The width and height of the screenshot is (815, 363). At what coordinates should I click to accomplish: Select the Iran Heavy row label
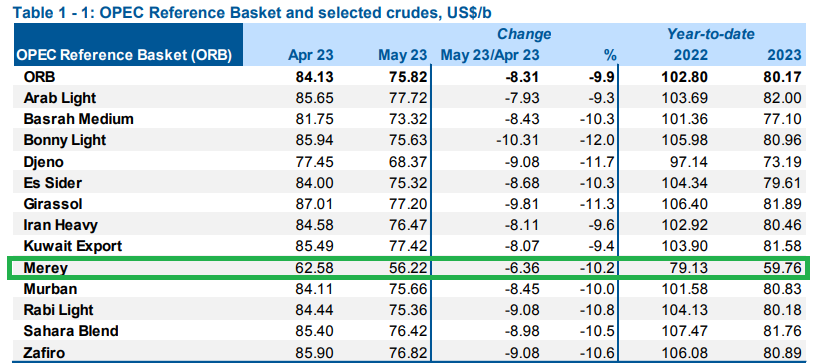pos(60,226)
